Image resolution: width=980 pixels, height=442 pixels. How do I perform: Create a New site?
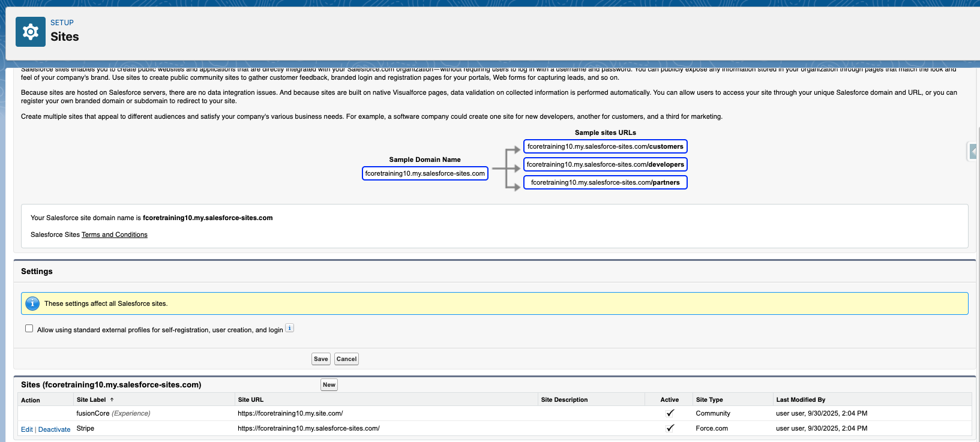329,384
